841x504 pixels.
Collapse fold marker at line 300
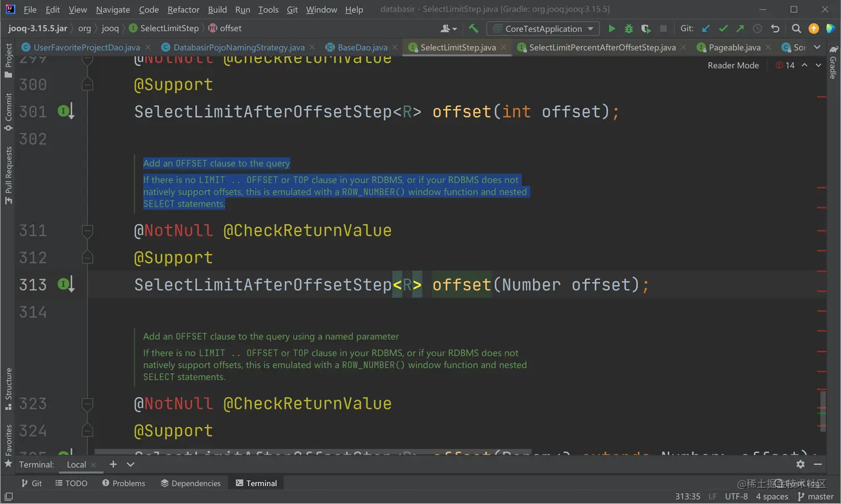tap(87, 85)
